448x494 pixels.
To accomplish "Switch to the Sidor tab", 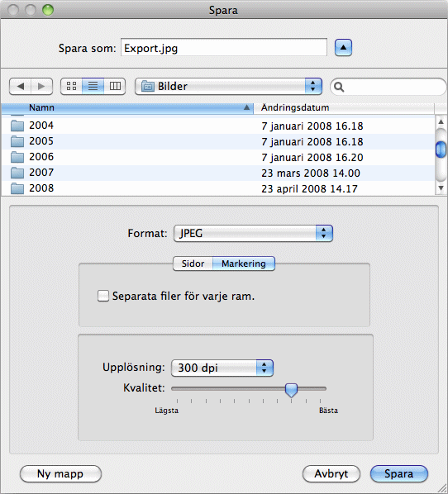I will (x=193, y=264).
